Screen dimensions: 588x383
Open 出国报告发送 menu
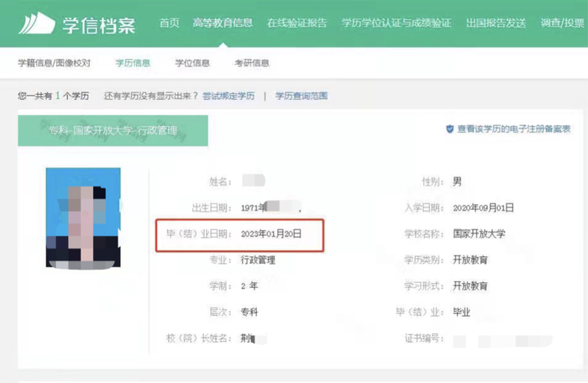tap(496, 23)
